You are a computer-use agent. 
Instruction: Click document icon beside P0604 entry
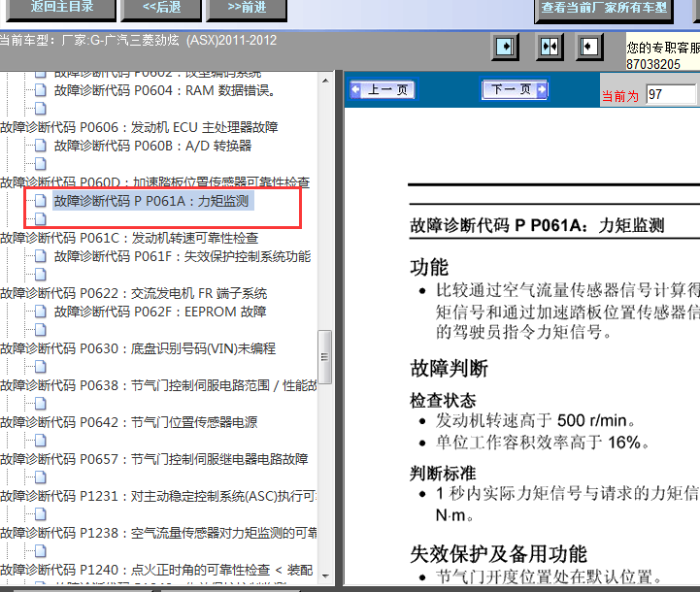click(x=41, y=90)
